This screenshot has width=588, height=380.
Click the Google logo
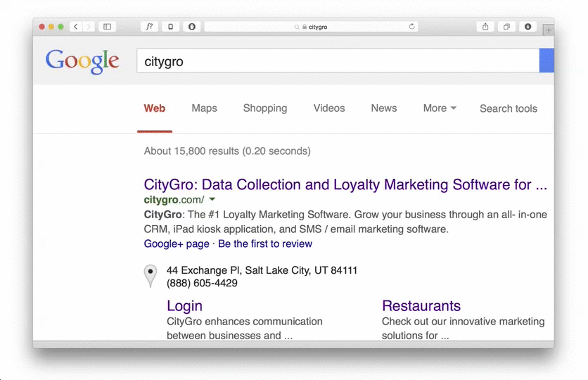pos(82,61)
